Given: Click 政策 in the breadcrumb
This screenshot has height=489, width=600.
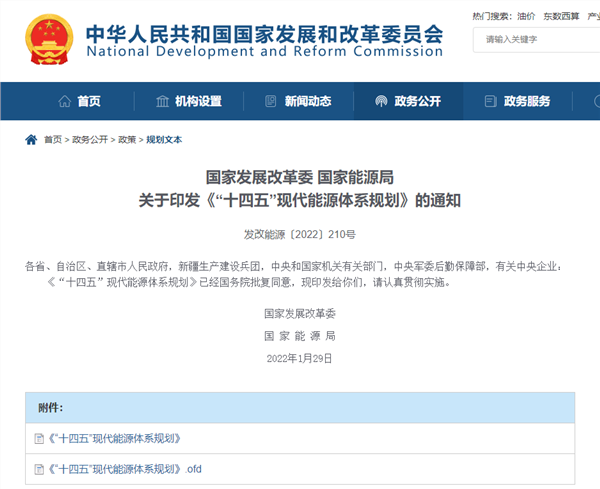Looking at the screenshot, I should (127, 140).
